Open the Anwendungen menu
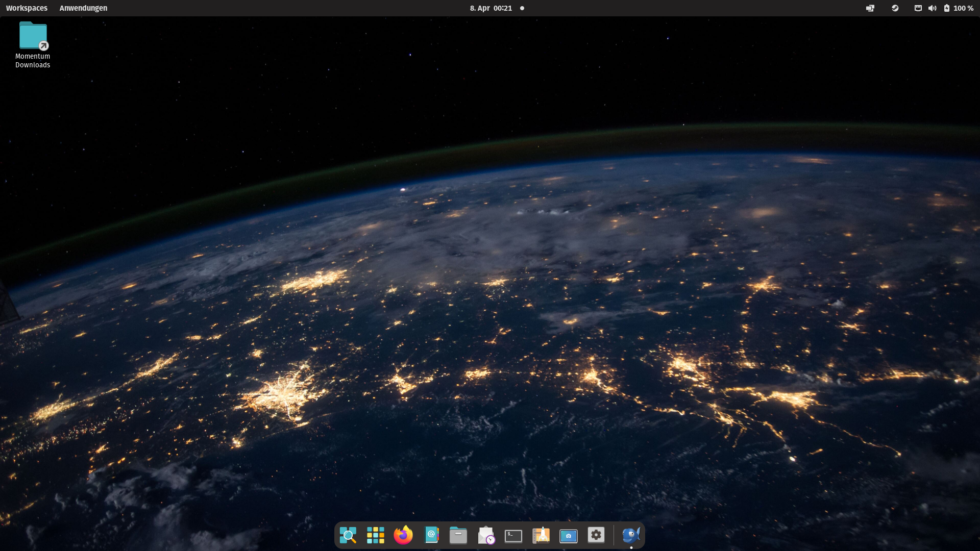Image resolution: width=980 pixels, height=551 pixels. point(83,8)
